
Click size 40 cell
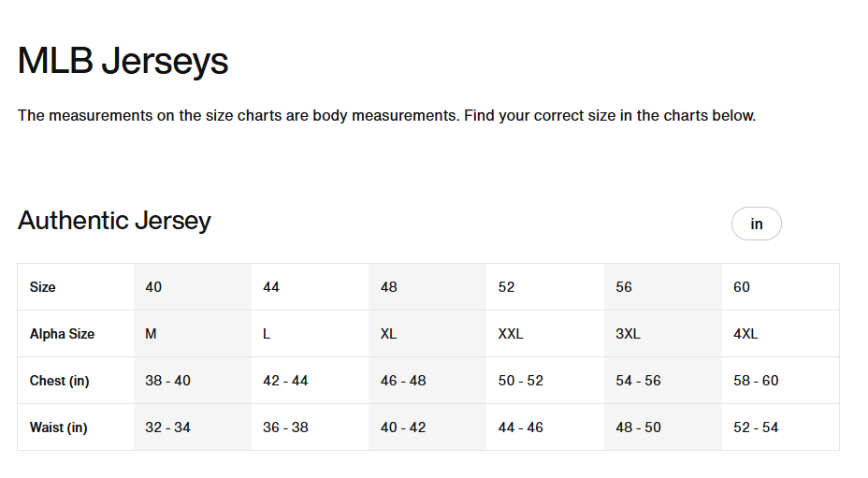click(153, 287)
